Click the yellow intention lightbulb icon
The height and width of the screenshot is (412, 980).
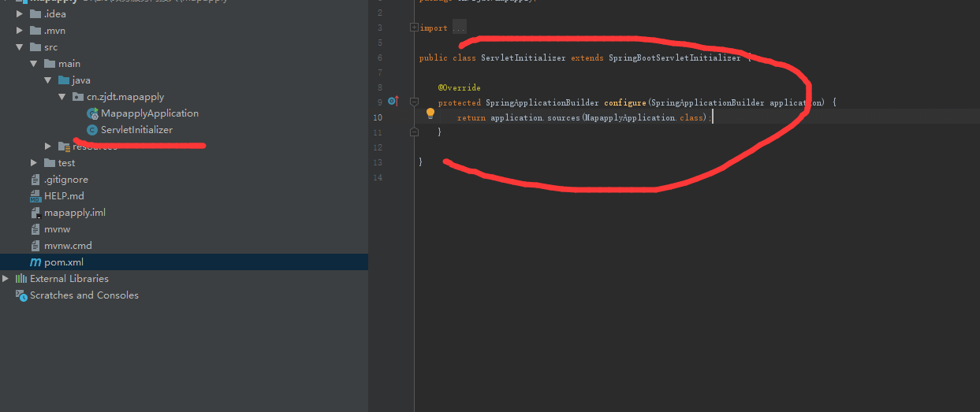(430, 113)
